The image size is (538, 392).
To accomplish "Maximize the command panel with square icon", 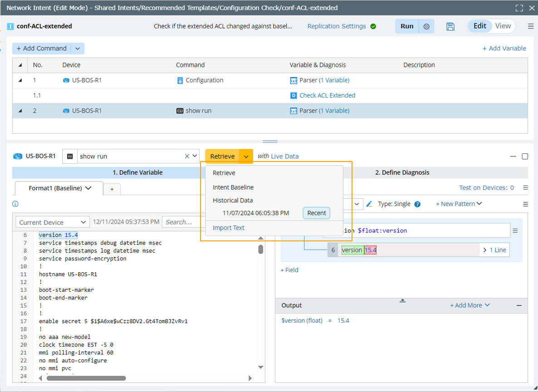I will (x=525, y=157).
